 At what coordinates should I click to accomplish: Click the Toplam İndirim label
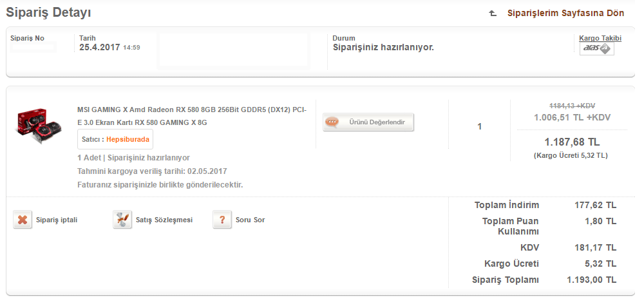click(507, 205)
